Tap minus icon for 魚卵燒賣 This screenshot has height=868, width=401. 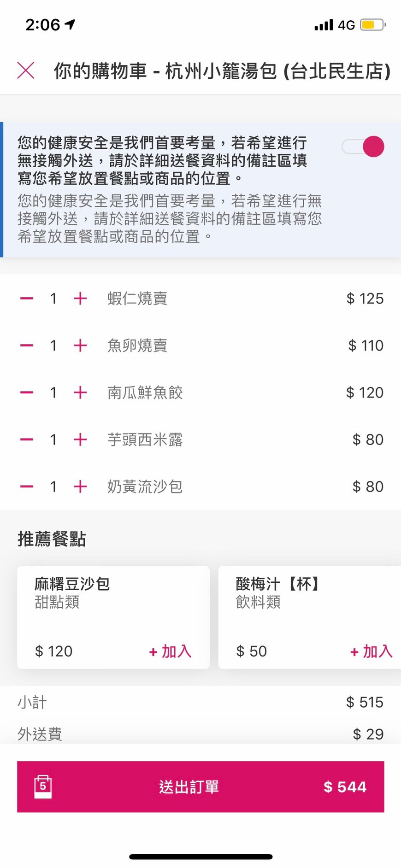coord(27,346)
